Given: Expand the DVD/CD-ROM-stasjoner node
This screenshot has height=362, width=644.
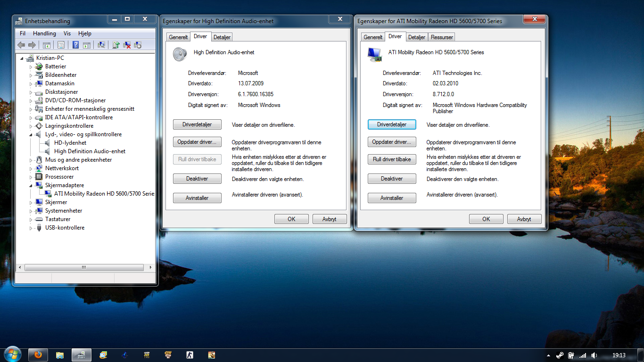Looking at the screenshot, I should [x=31, y=100].
